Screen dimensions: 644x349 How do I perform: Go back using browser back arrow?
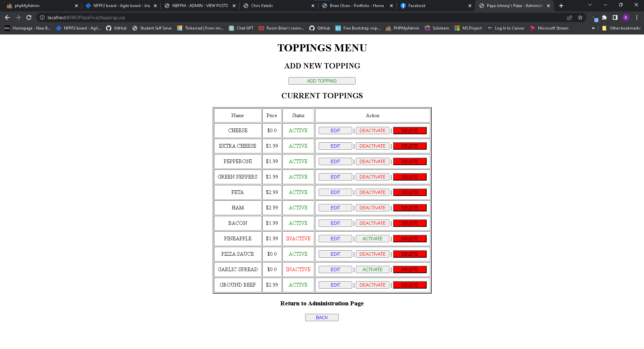(x=7, y=17)
